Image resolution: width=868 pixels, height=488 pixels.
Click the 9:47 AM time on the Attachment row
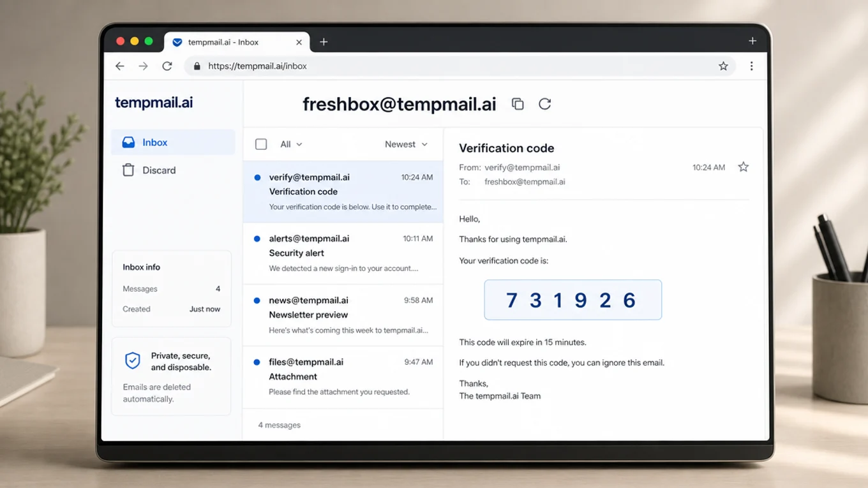pos(419,362)
